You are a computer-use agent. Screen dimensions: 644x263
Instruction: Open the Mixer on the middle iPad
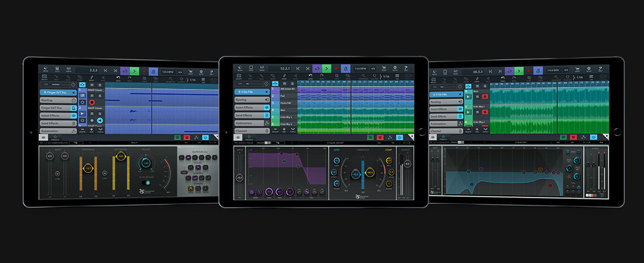[x=262, y=68]
